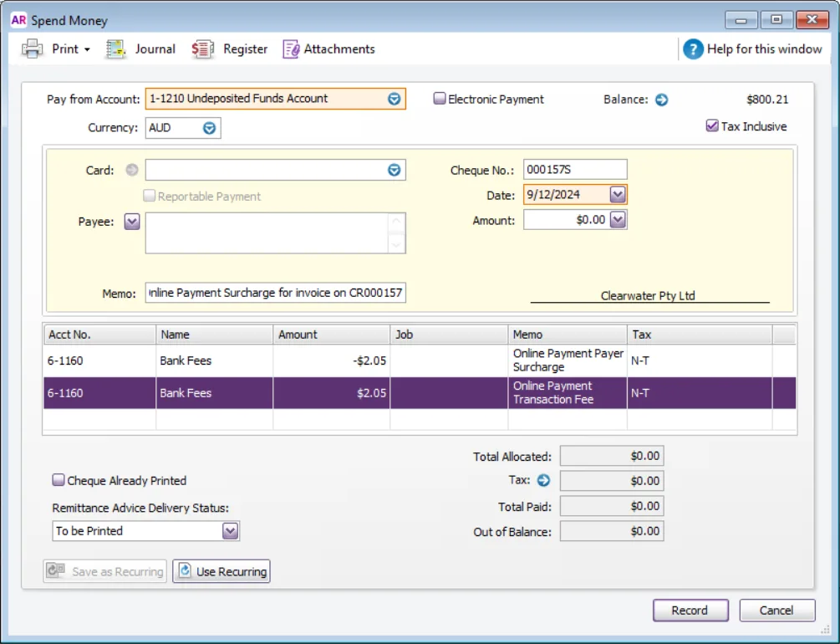The image size is (840, 644).
Task: Click the Cheque No. field
Action: tap(575, 170)
